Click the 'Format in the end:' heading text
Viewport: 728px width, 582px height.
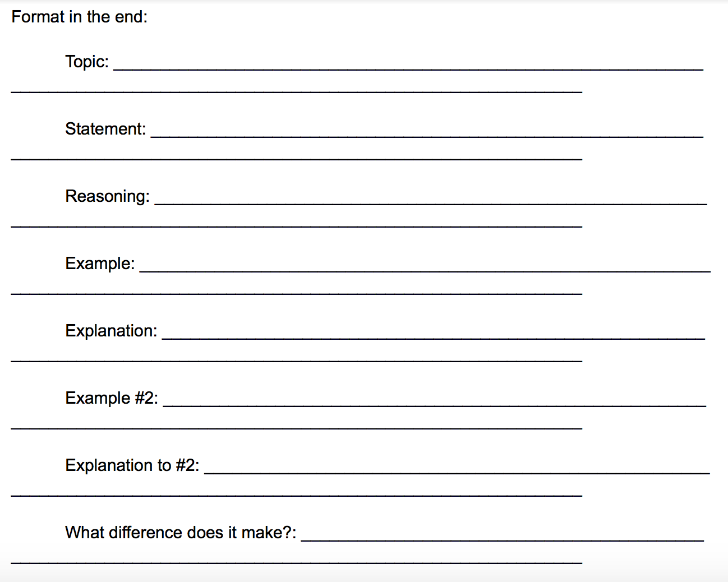[79, 17]
